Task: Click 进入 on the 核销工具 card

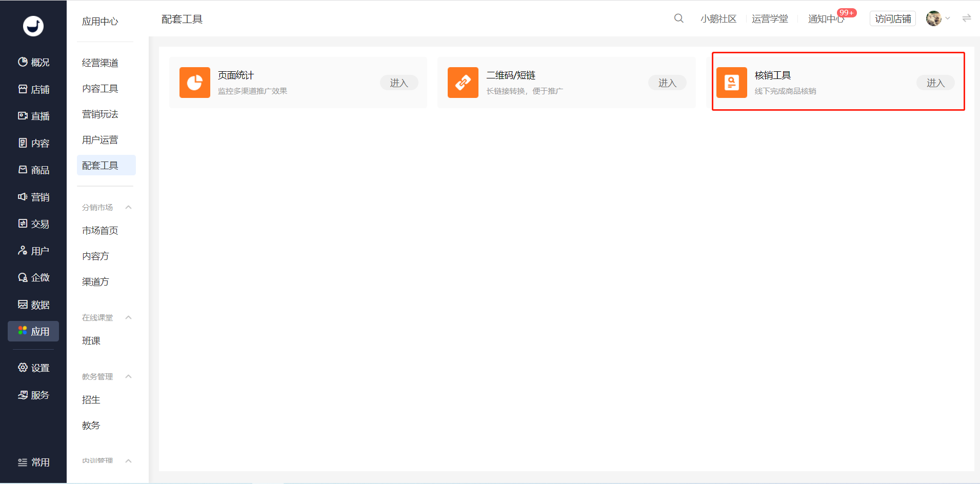Action: (935, 83)
